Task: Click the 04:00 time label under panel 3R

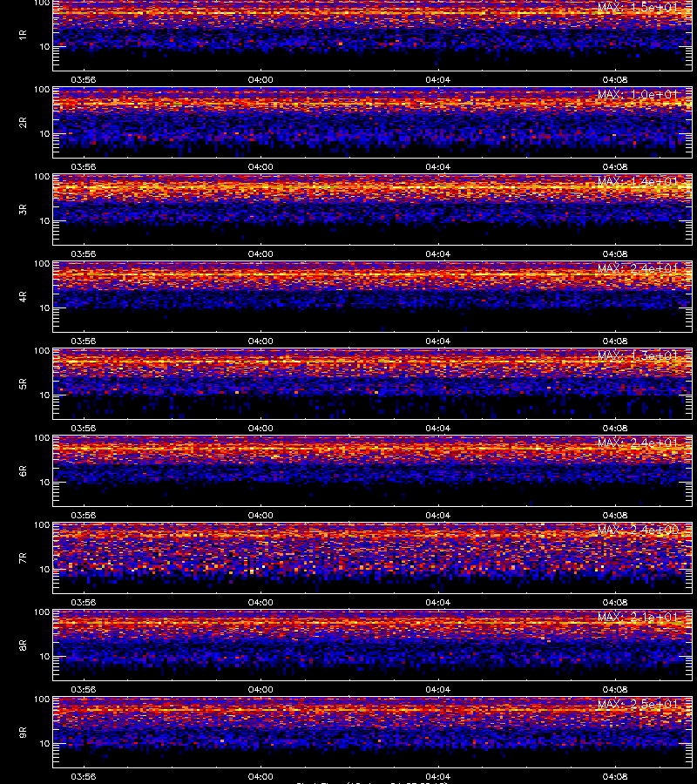Action: pyautogui.click(x=261, y=253)
